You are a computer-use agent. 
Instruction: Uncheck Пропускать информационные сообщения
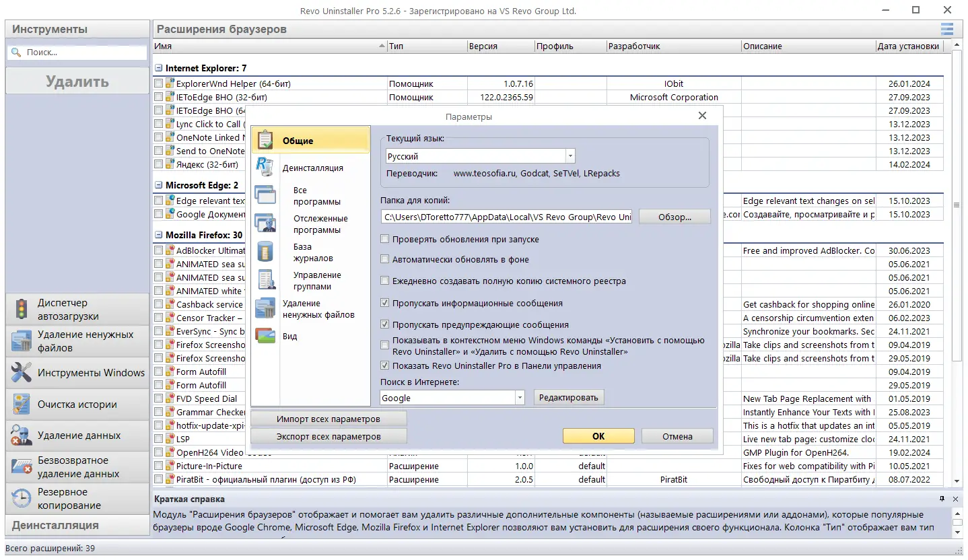tap(385, 303)
